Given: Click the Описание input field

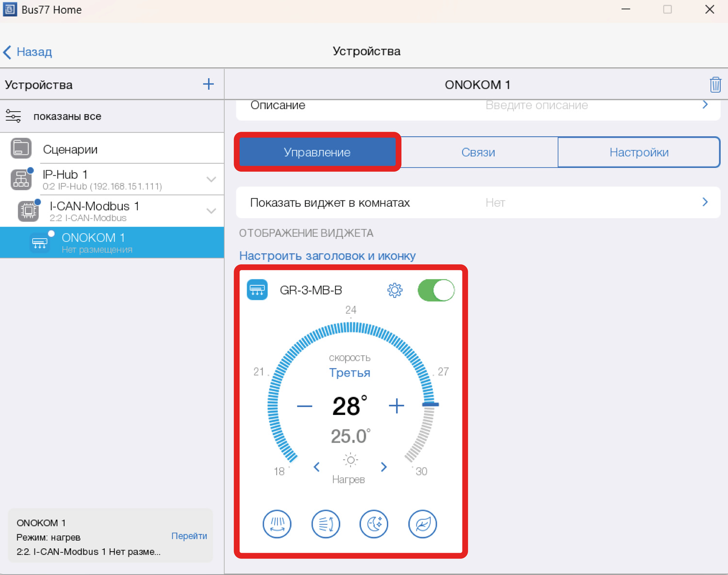Looking at the screenshot, I should tap(536, 106).
